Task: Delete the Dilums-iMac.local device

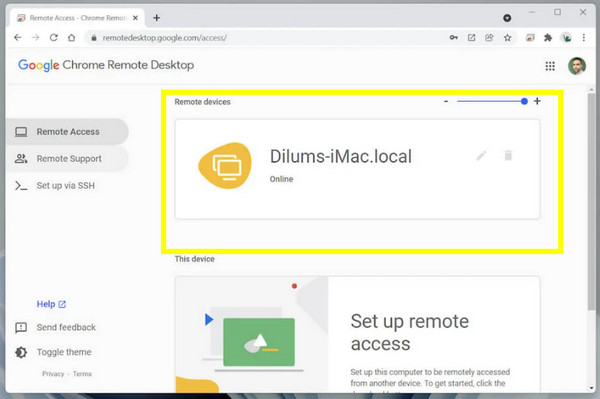Action: [508, 156]
